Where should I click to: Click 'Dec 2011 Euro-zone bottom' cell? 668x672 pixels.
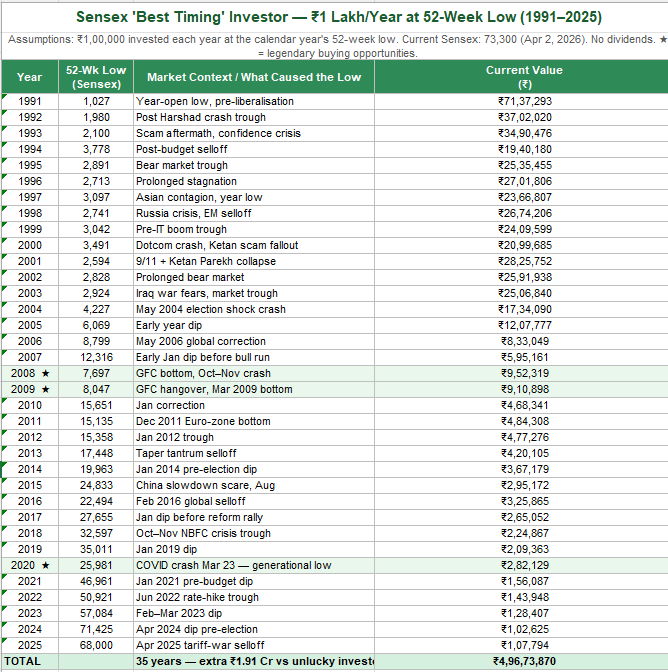[254, 421]
